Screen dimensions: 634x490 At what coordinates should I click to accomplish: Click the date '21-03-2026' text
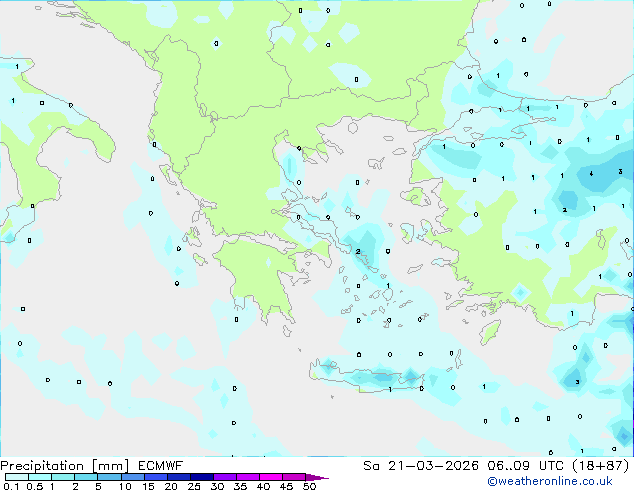pos(433,466)
